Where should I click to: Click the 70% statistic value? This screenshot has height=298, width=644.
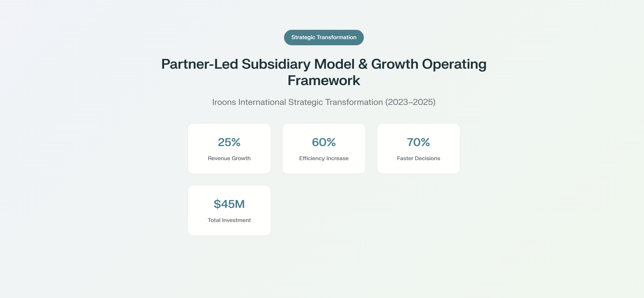pyautogui.click(x=418, y=142)
